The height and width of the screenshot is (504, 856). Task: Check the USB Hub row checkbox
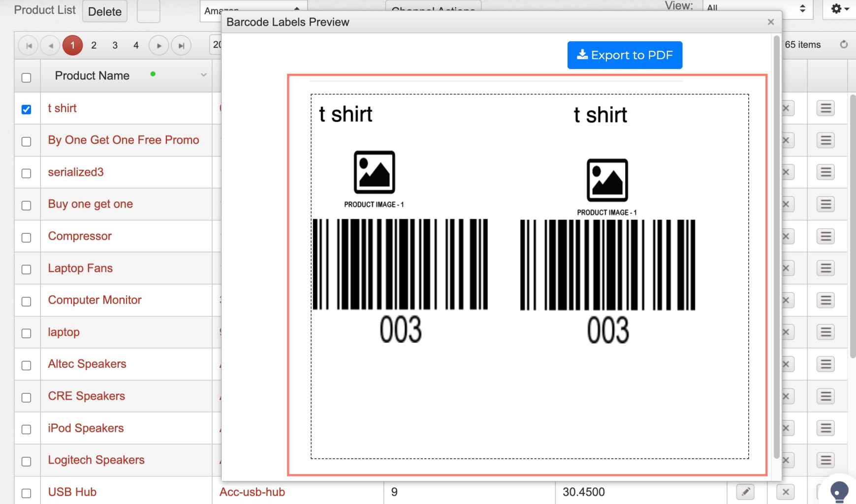point(27,493)
